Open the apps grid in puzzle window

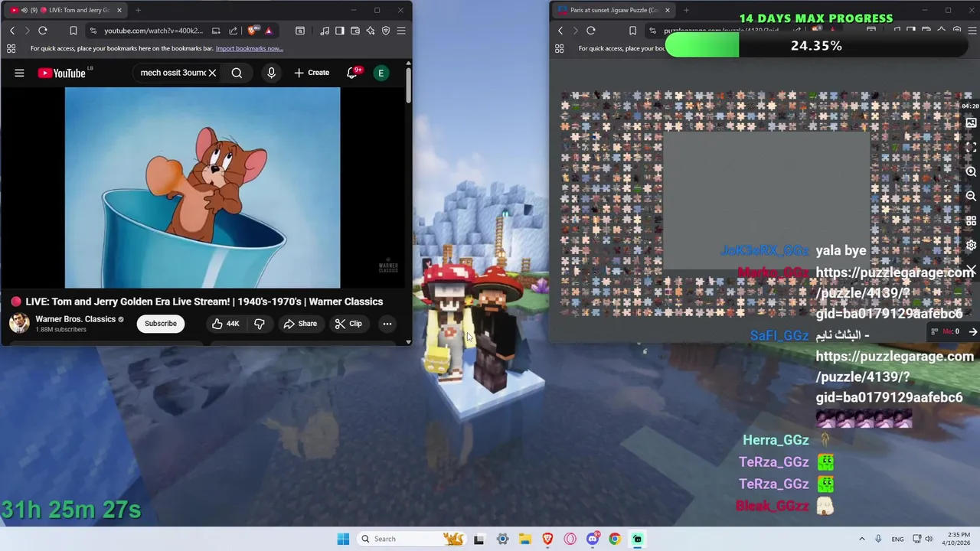coord(559,48)
